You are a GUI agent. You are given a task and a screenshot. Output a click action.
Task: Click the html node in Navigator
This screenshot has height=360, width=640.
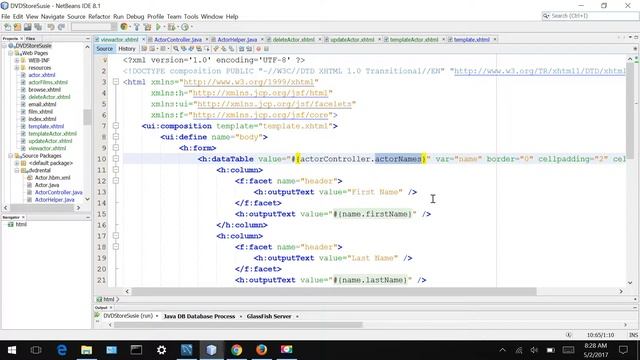(x=21, y=224)
